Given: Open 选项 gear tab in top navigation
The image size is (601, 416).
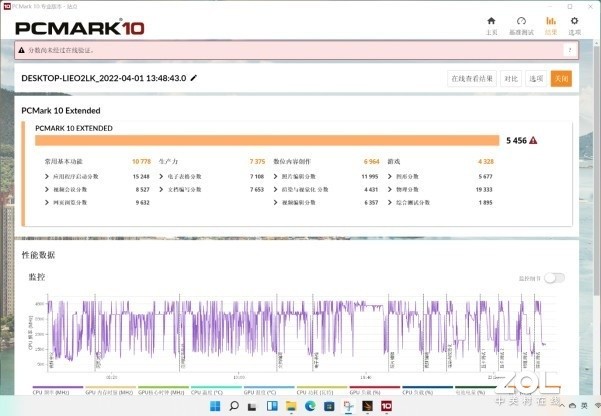Looking at the screenshot, I should [x=574, y=26].
